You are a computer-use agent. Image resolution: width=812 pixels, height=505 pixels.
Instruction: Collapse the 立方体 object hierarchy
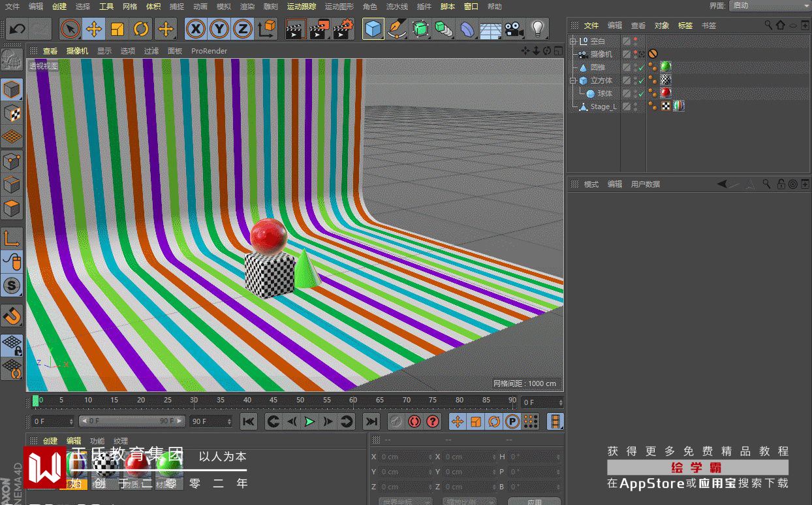click(x=573, y=81)
